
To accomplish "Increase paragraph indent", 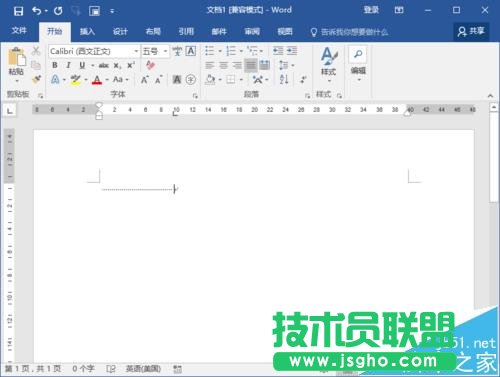I will [292, 51].
